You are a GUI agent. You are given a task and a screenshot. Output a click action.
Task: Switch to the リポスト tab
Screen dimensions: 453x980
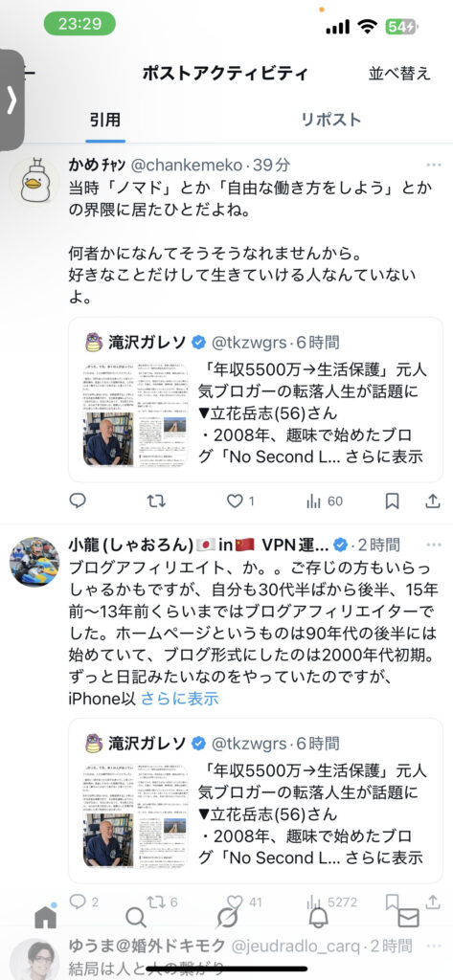[x=330, y=120]
